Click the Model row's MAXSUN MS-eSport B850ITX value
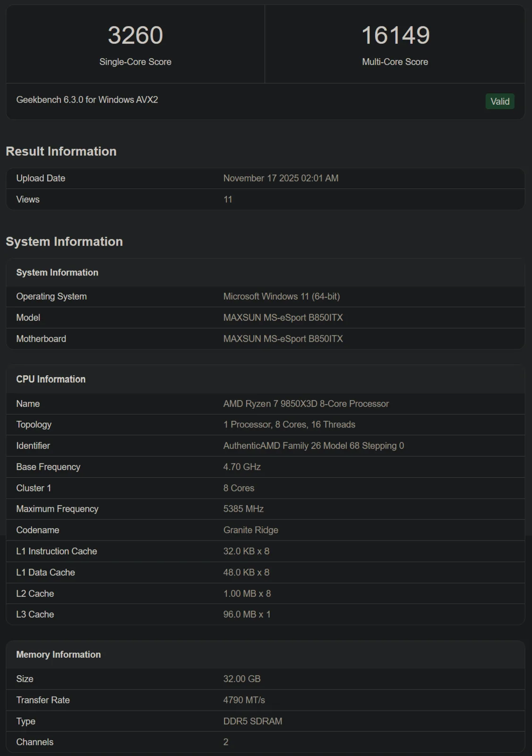 click(283, 318)
